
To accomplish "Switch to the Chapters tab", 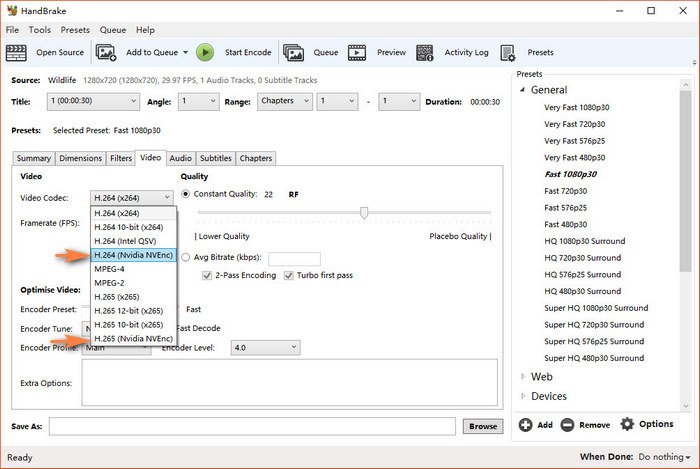I will pyautogui.click(x=255, y=158).
